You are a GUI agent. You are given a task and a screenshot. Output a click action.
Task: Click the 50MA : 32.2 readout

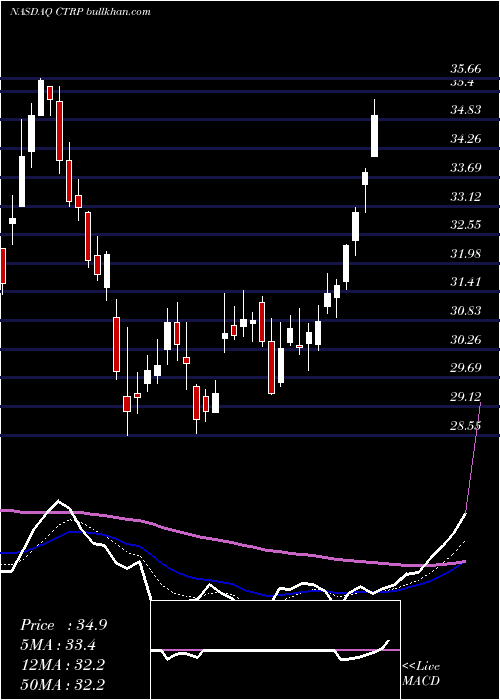point(62,684)
